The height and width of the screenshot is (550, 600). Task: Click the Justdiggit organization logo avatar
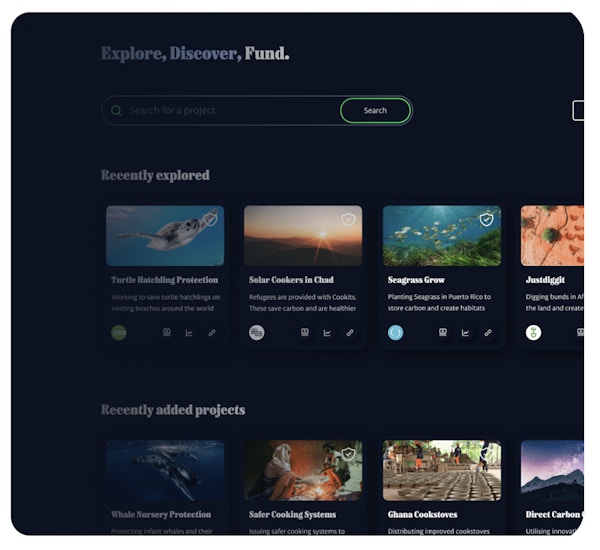[x=533, y=332]
